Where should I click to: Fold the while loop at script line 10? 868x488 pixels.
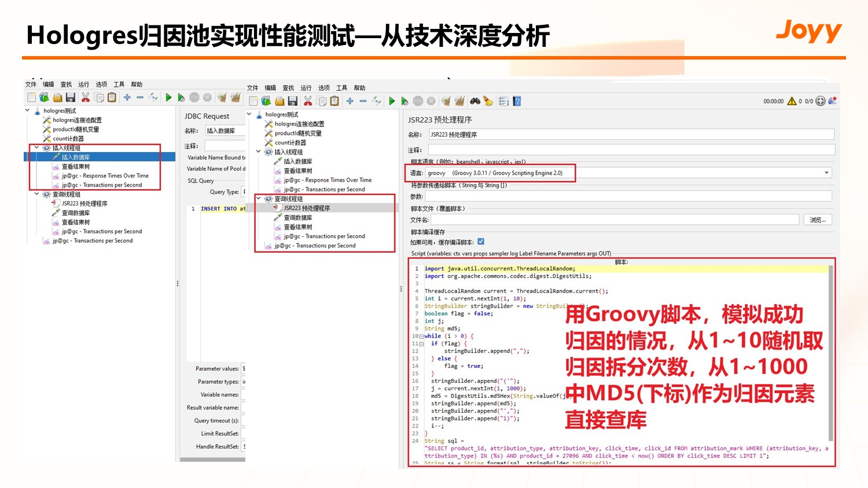421,336
